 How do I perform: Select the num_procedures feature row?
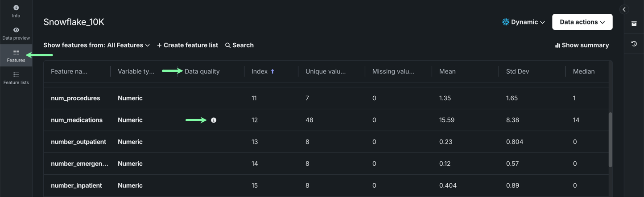click(75, 98)
